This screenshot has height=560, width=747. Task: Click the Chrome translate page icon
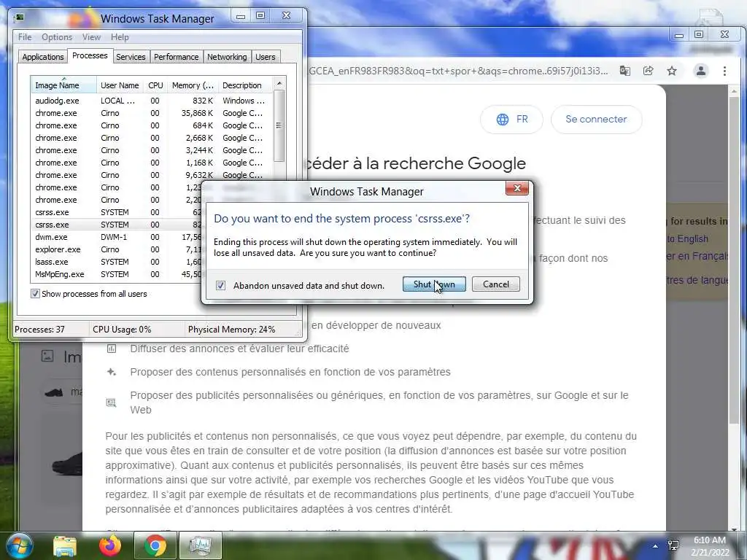coord(624,71)
